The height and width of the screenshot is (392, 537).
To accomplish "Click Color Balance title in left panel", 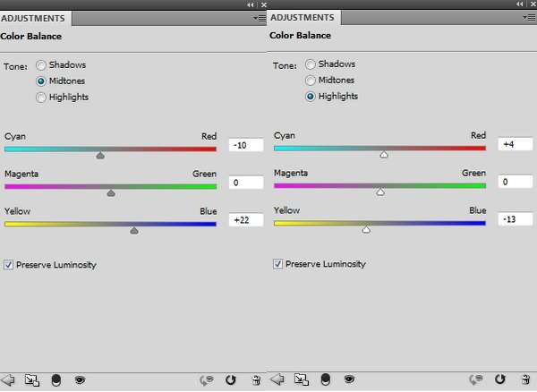I will [31, 37].
